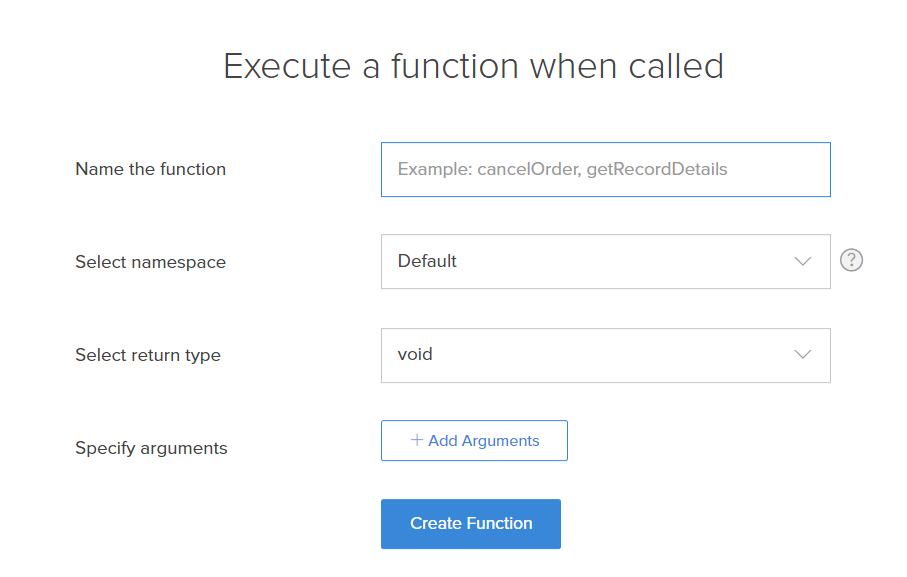Click the chevron arrow in return type dropdown
Screen dimensions: 907x577
point(802,355)
